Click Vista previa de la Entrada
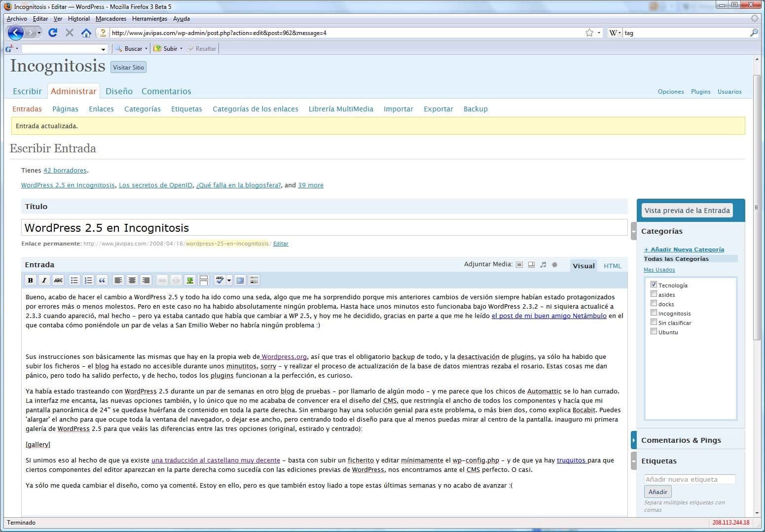Screen dimensions: 765x532 tap(687, 211)
